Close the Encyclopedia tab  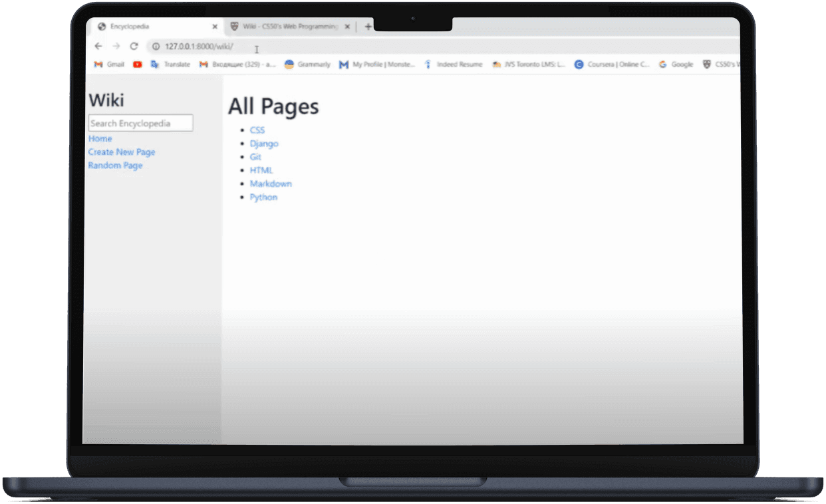(214, 27)
